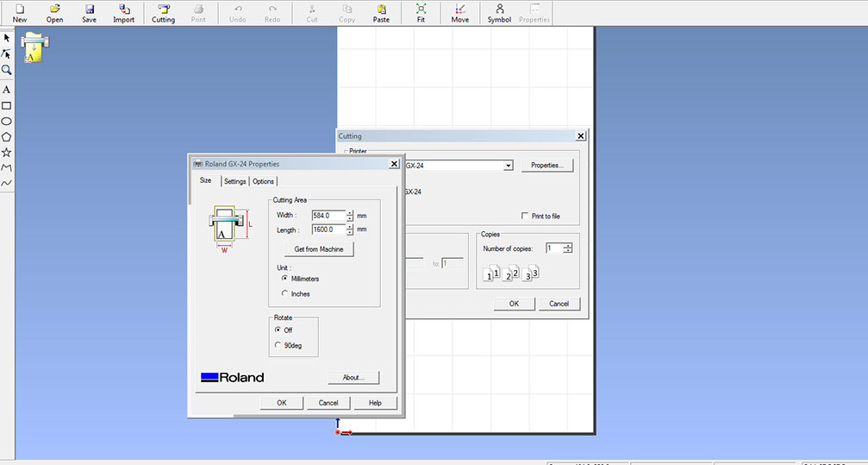Select the curve drawing tool
The width and height of the screenshot is (868, 465).
pyautogui.click(x=7, y=183)
